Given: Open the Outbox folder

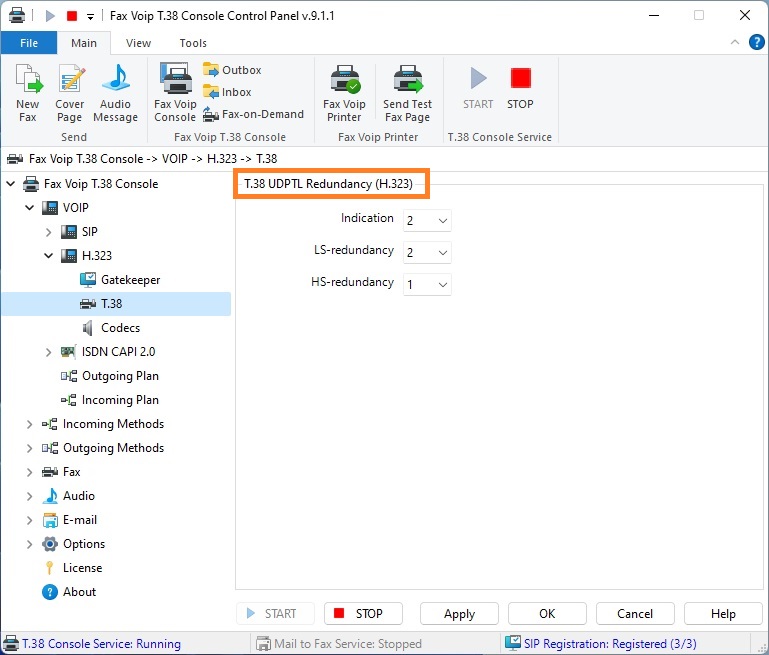Looking at the screenshot, I should coord(232,70).
